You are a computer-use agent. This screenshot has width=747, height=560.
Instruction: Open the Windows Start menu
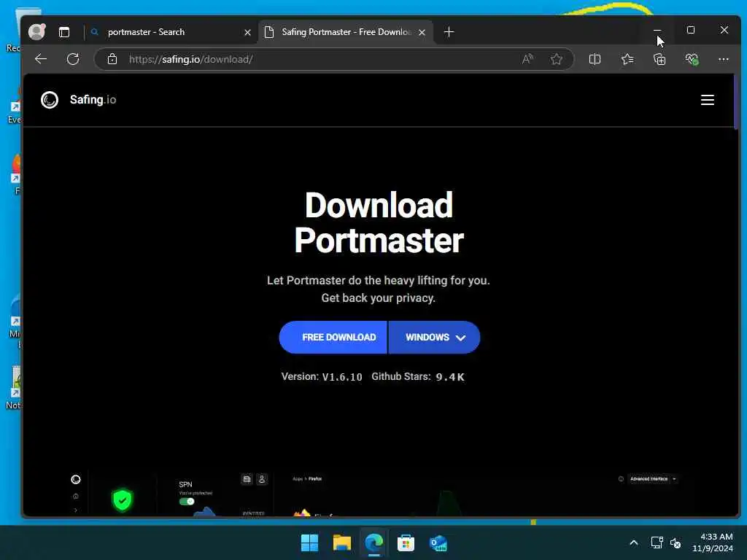point(309,542)
